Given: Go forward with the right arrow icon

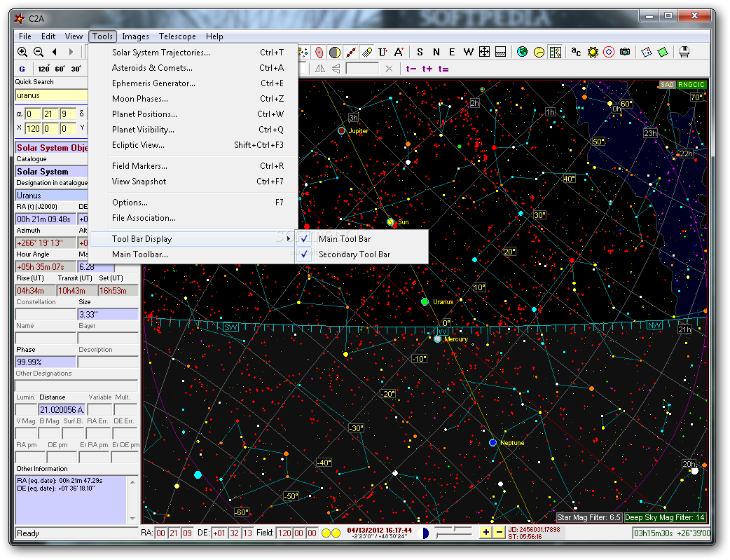Looking at the screenshot, I should pos(71,52).
